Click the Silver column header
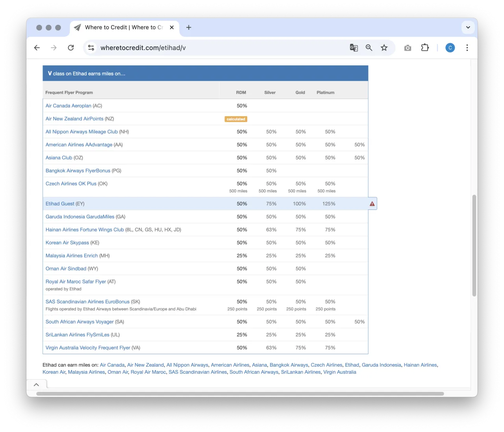Viewport: 504px width, 432px height. pyautogui.click(x=270, y=93)
